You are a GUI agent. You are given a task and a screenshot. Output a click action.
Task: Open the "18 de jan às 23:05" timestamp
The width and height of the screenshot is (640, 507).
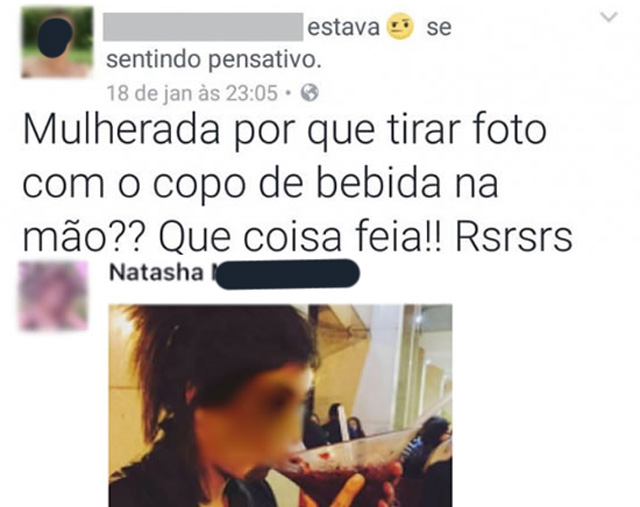click(x=192, y=93)
